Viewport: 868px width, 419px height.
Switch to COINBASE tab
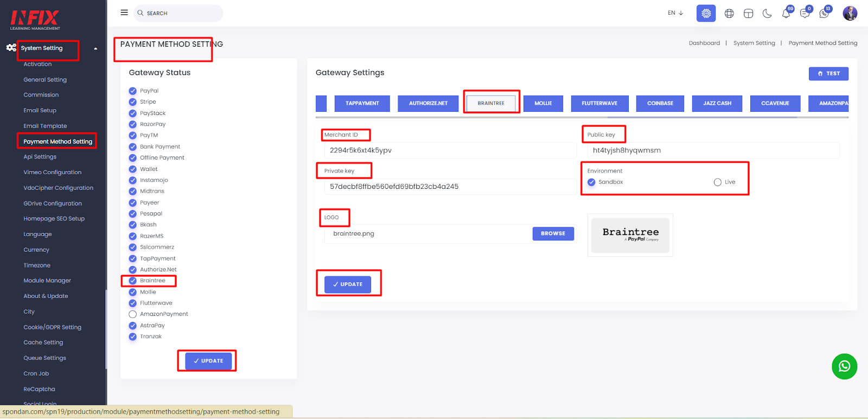pyautogui.click(x=660, y=103)
